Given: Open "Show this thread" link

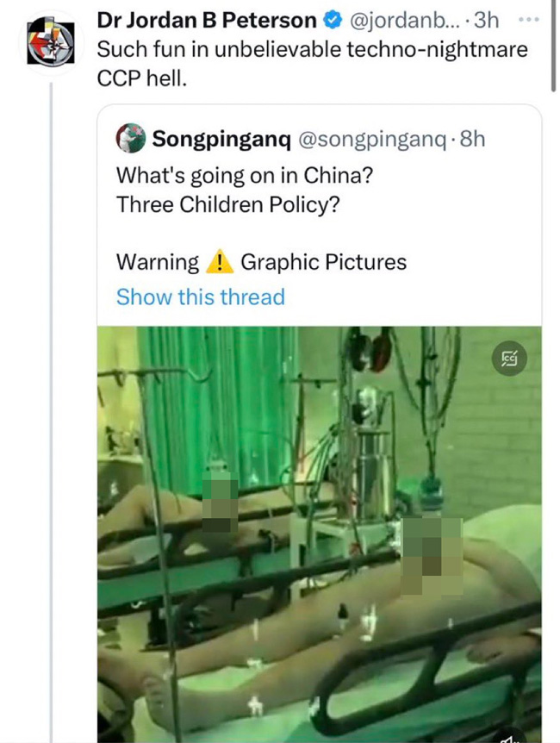Looking at the screenshot, I should (x=200, y=297).
